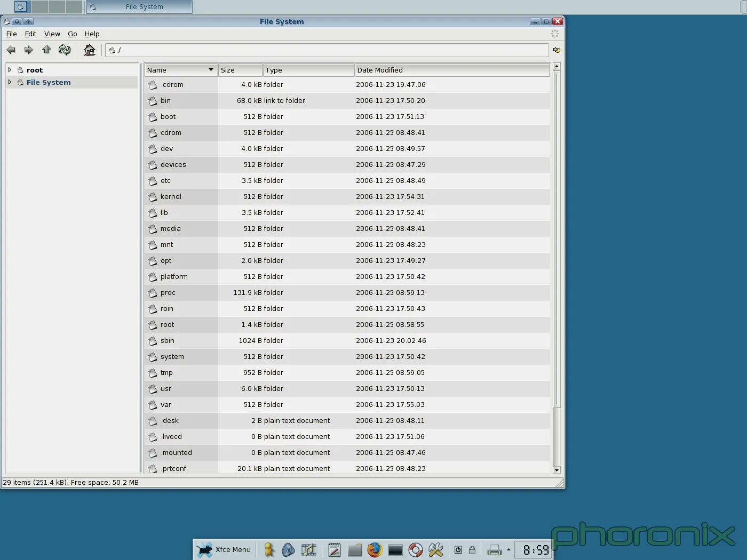
Task: Go back using the left arrow toolbar icon
Action: (x=11, y=50)
